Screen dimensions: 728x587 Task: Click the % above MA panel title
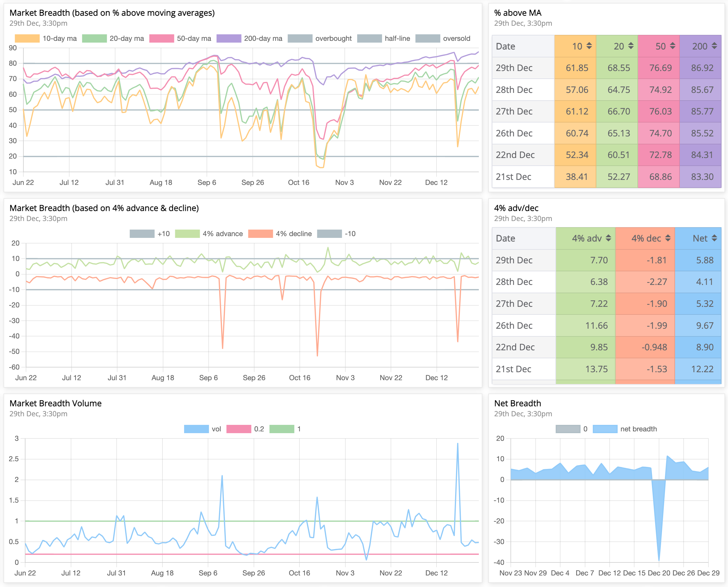[x=517, y=13]
